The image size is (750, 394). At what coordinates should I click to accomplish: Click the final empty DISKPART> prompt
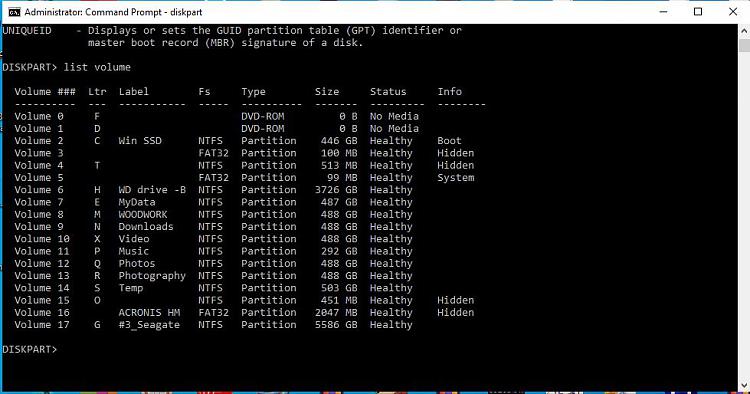coord(30,350)
